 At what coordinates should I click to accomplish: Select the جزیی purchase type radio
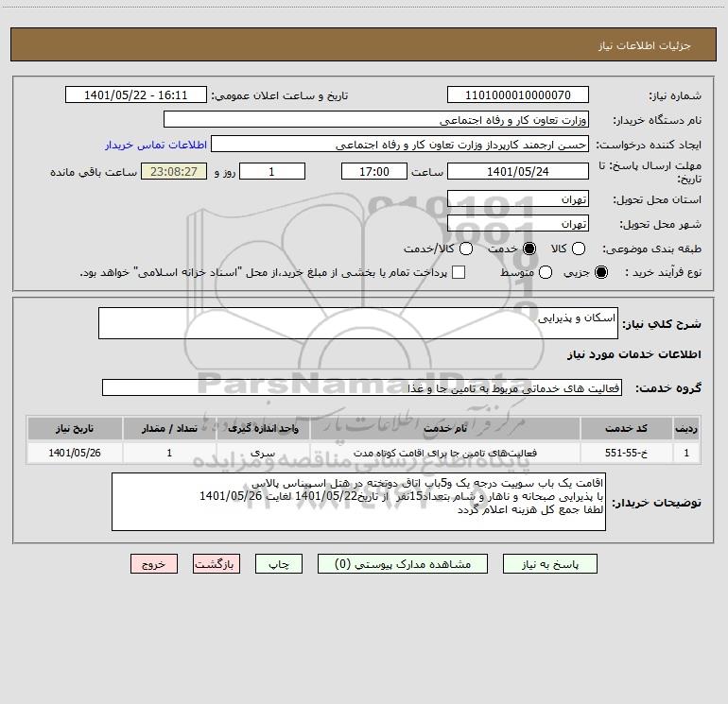(600, 272)
